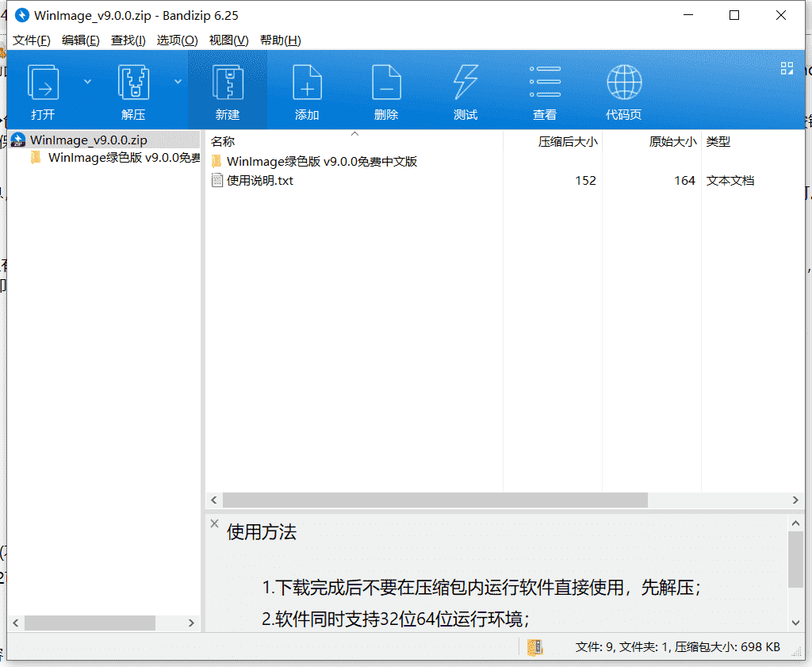The image size is (812, 667).
Task: Click the 使用说明.txt document icon
Action: pyautogui.click(x=217, y=180)
